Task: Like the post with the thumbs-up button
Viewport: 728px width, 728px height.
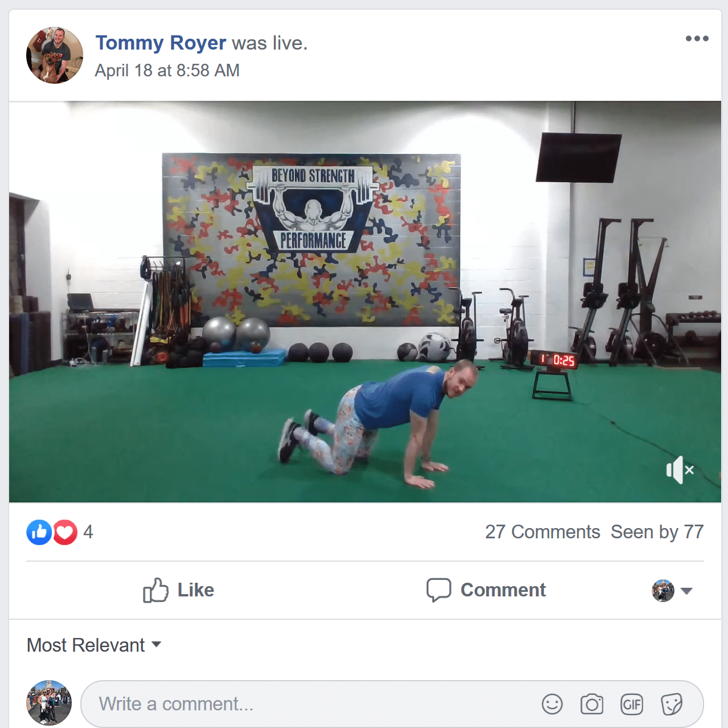Action: pyautogui.click(x=178, y=590)
